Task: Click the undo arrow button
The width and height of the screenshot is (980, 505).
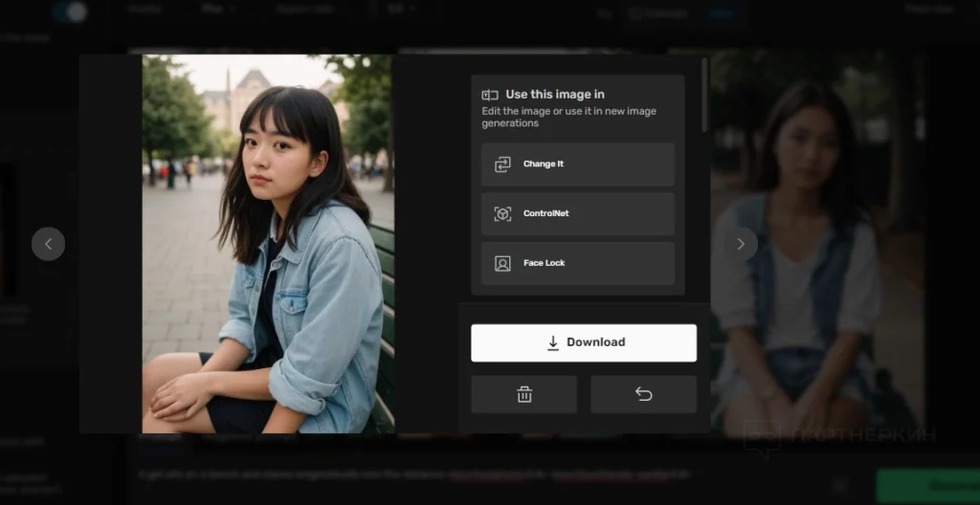Action: 643,394
